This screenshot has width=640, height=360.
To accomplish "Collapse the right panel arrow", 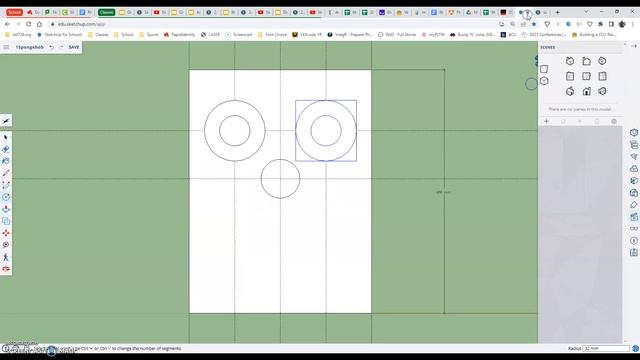I will pyautogui.click(x=633, y=46).
